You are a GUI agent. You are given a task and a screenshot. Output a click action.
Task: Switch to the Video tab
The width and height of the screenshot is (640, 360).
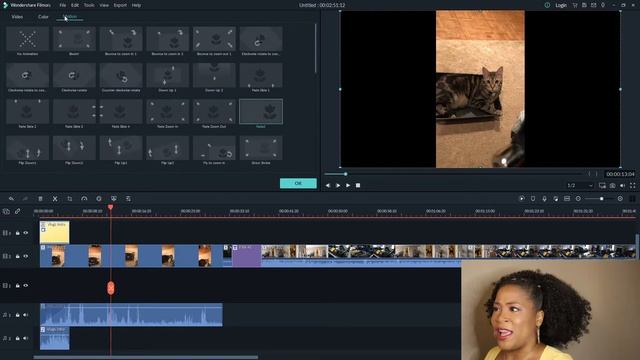(17, 17)
